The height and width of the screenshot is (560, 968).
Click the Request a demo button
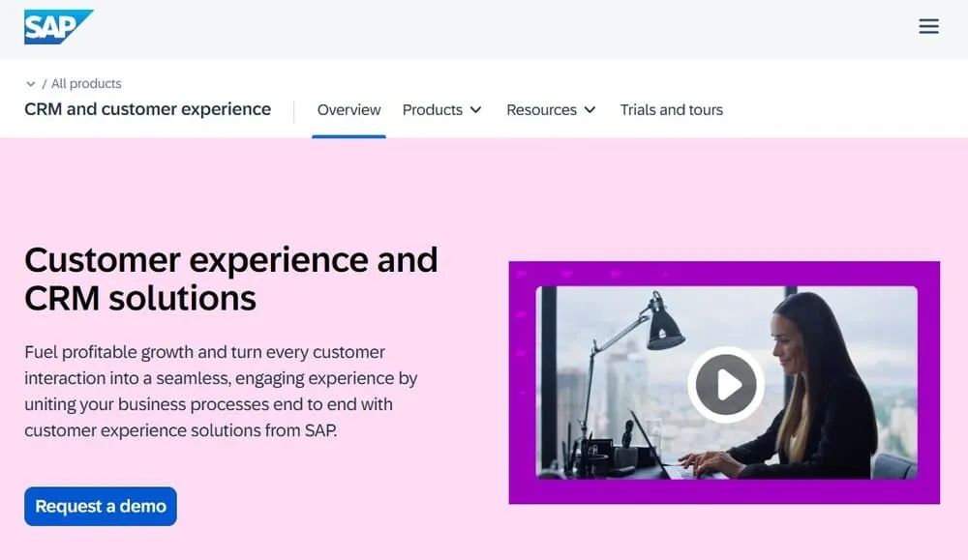pos(100,506)
